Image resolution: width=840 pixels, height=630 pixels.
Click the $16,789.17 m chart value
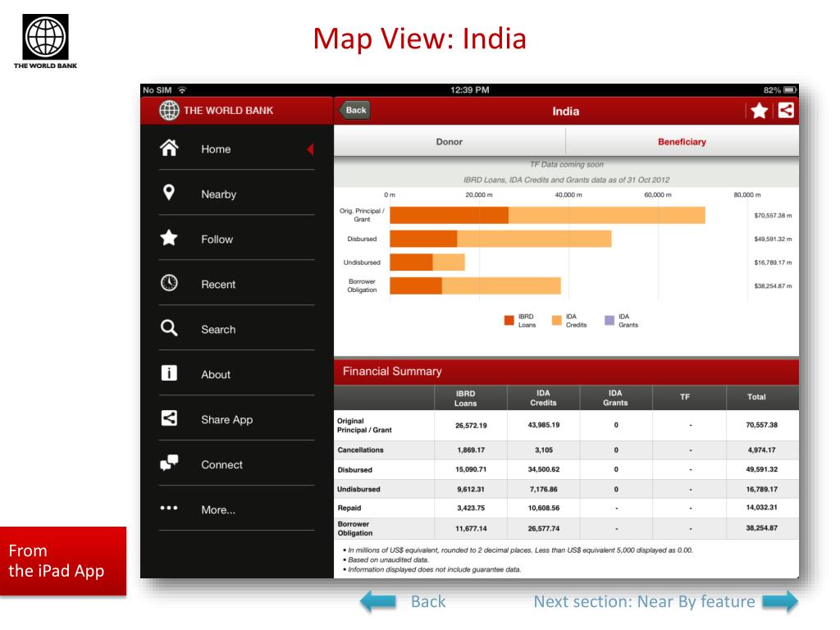click(773, 262)
